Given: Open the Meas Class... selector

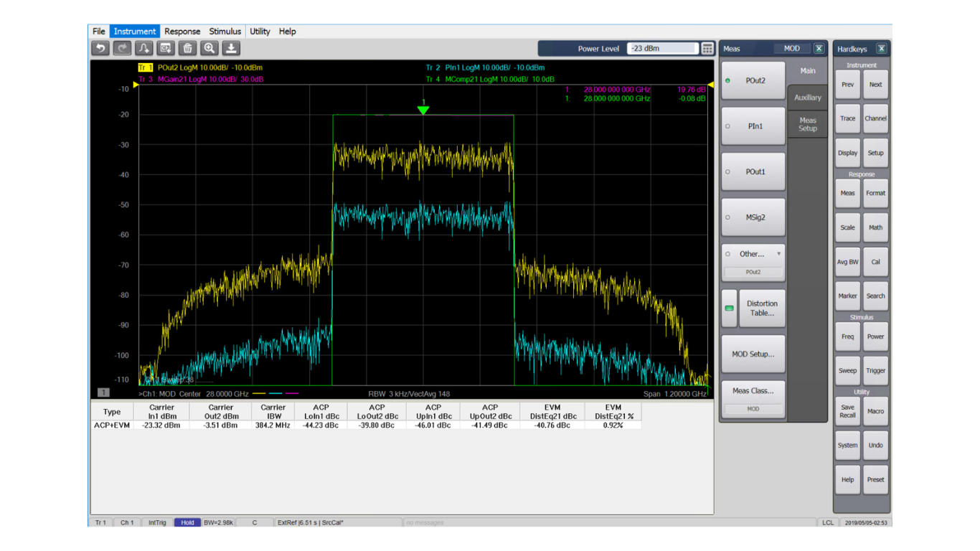Looking at the screenshot, I should [x=753, y=391].
